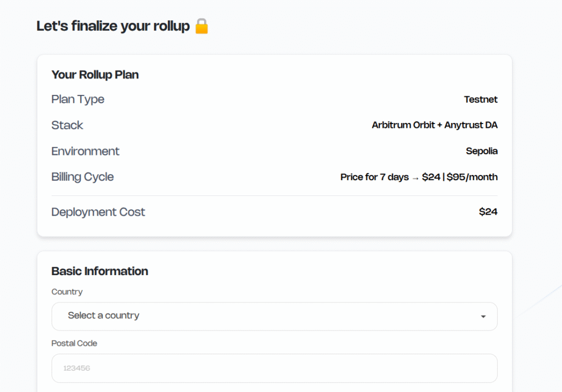
Task: Click the lock emoji in heading
Action: click(201, 26)
